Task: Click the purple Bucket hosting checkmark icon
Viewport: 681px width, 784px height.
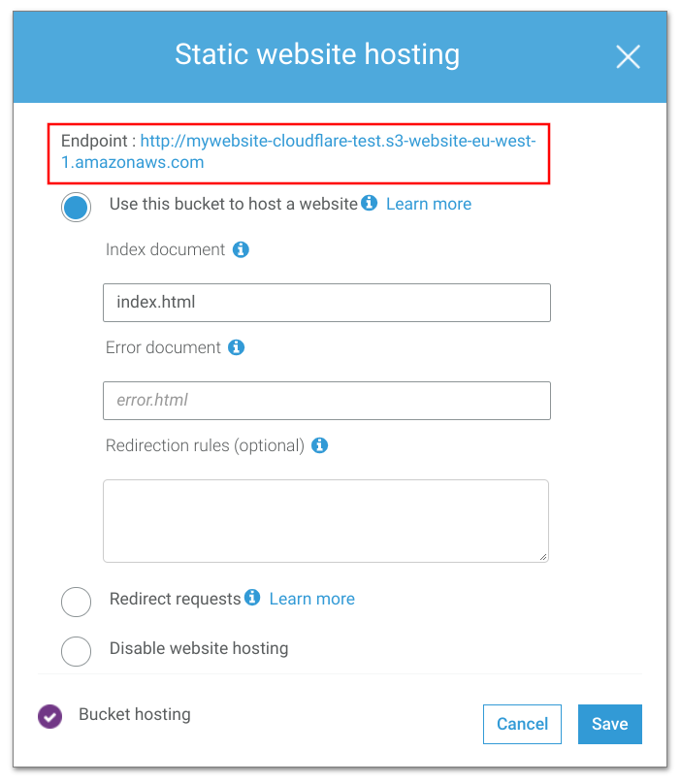Action: click(x=49, y=716)
